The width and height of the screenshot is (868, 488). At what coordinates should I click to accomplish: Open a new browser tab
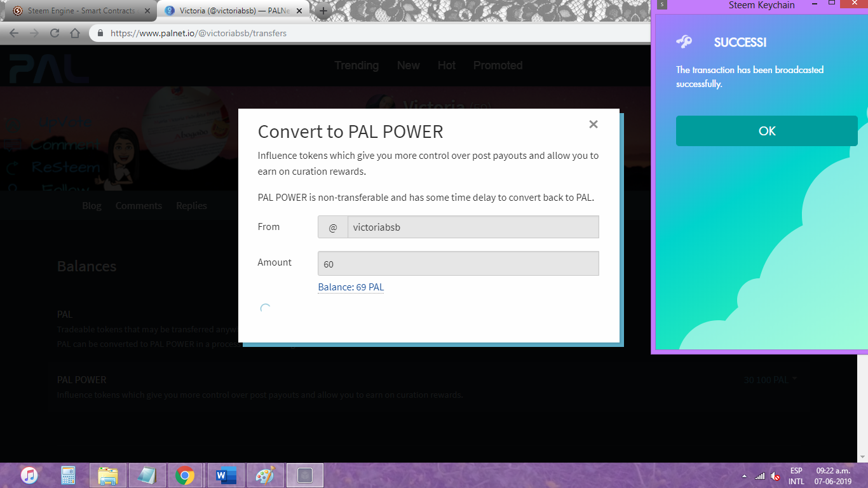click(323, 11)
